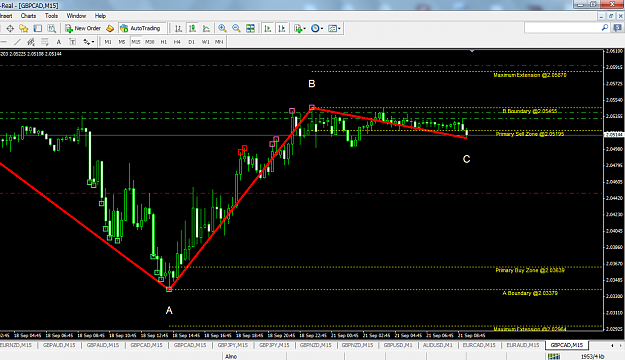Open the Templates dropdown
The image size is (625, 360).
pyautogui.click(x=334, y=28)
